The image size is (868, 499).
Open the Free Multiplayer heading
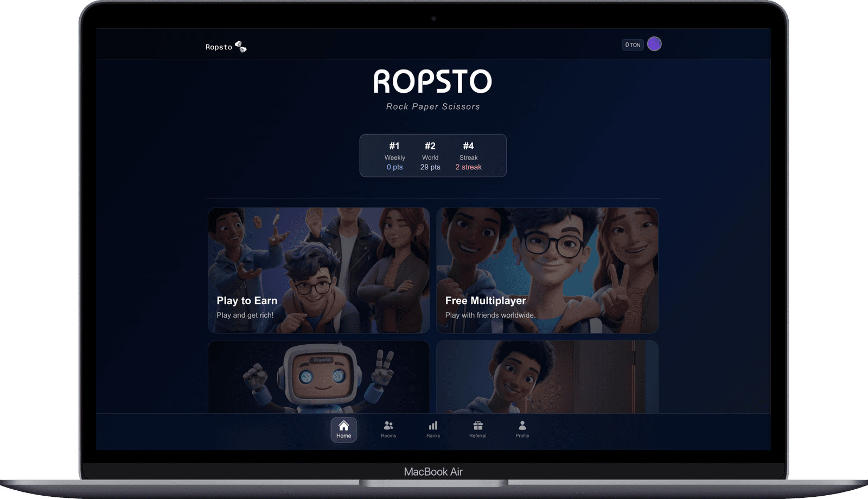tap(486, 301)
